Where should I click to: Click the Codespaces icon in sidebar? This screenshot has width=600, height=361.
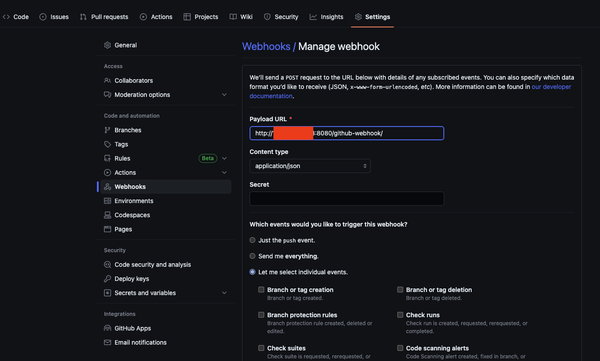(x=107, y=215)
